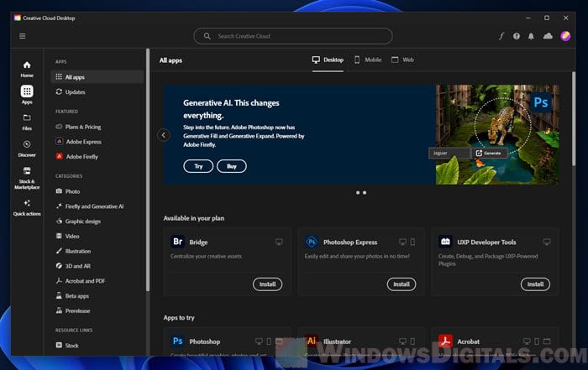Open the fonts icon in header
The image size is (588, 370).
501,36
